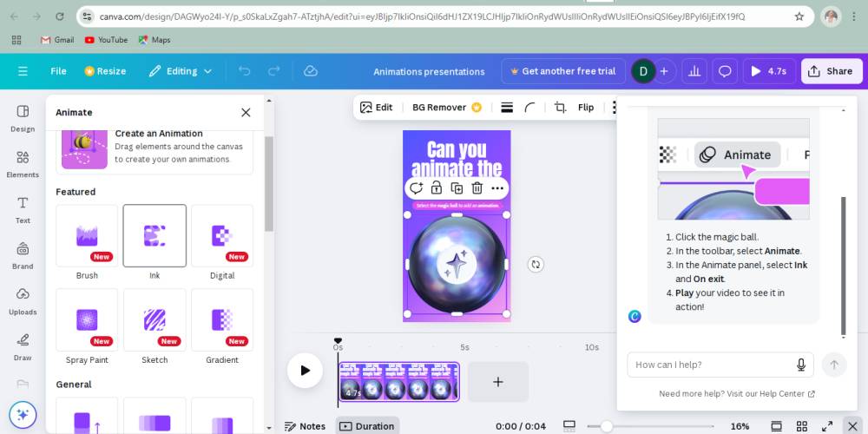This screenshot has width=868, height=434.
Task: Close the Animate panel
Action: pyautogui.click(x=246, y=112)
